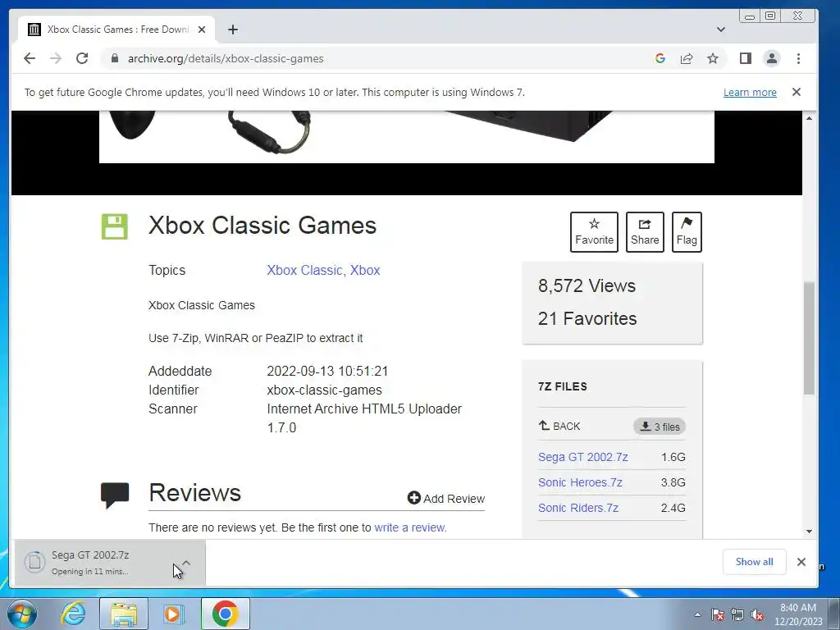Select the Xbox Classic Games tab
Image resolution: width=840 pixels, height=630 pixels.
click(x=118, y=30)
